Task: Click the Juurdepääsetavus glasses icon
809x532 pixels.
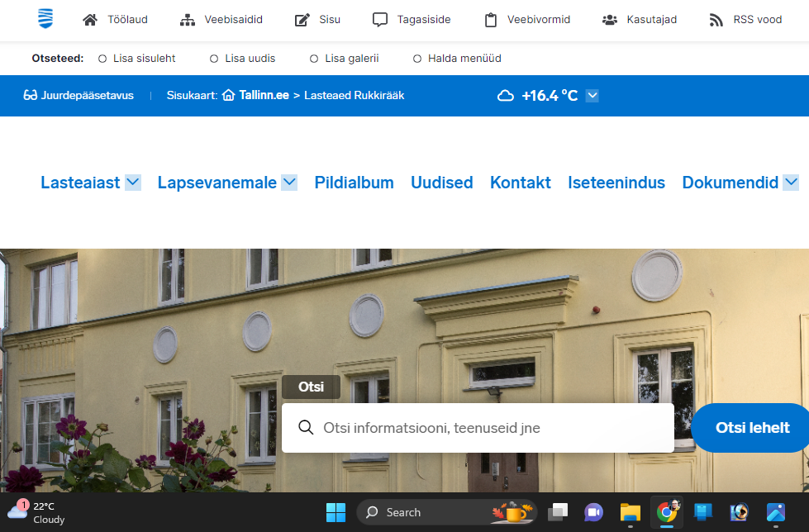Action: 31,95
